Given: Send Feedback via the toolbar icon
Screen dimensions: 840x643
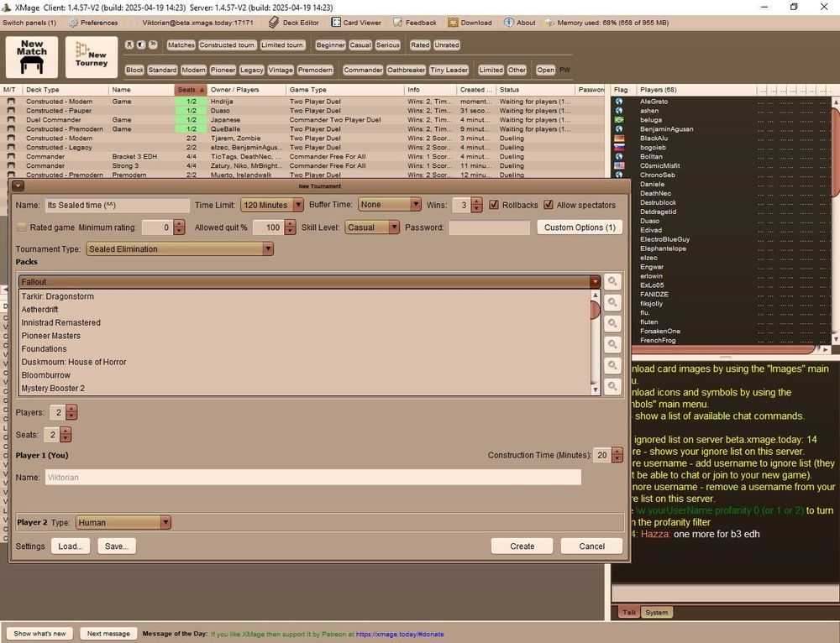Looking at the screenshot, I should [x=414, y=23].
